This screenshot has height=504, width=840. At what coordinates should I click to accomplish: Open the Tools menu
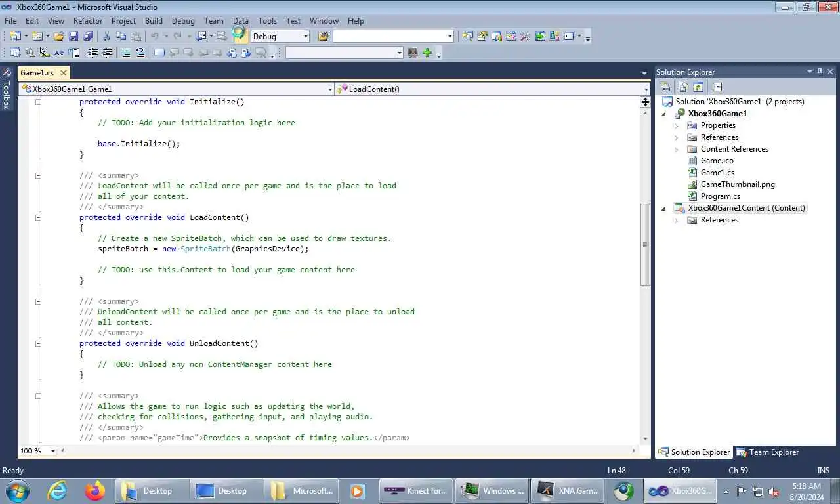coord(267,20)
